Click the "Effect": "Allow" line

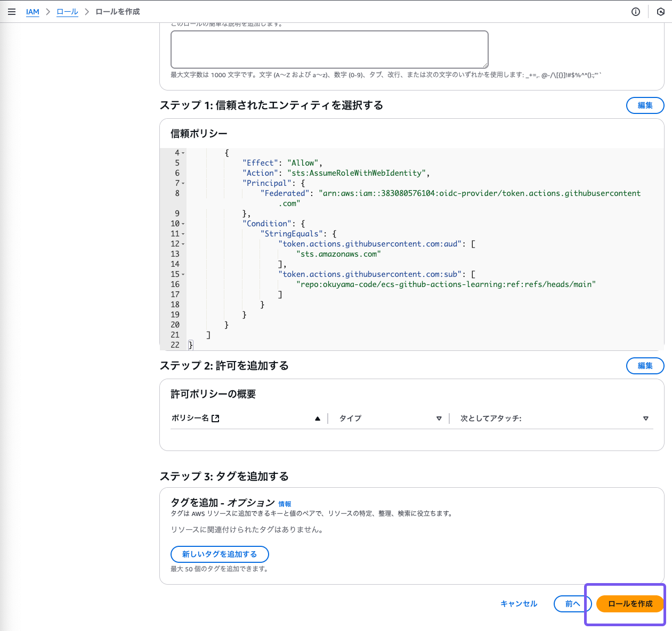pos(282,163)
